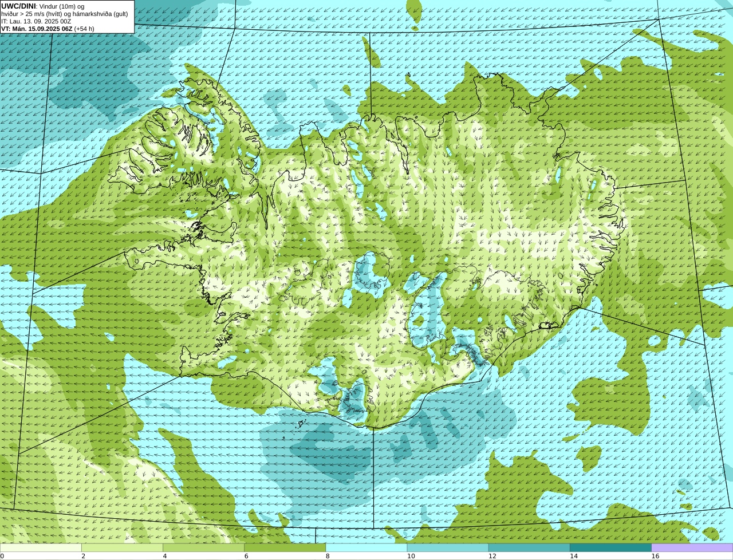The width and height of the screenshot is (733, 560).
Task: Click the pale yellow 0–2 m/s legend swatch
Action: tap(41, 547)
